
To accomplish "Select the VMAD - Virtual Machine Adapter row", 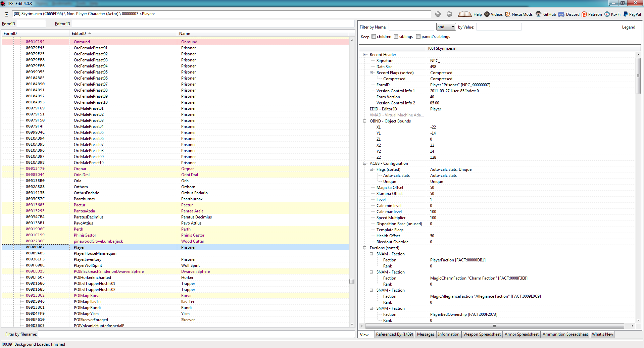I will coord(497,115).
